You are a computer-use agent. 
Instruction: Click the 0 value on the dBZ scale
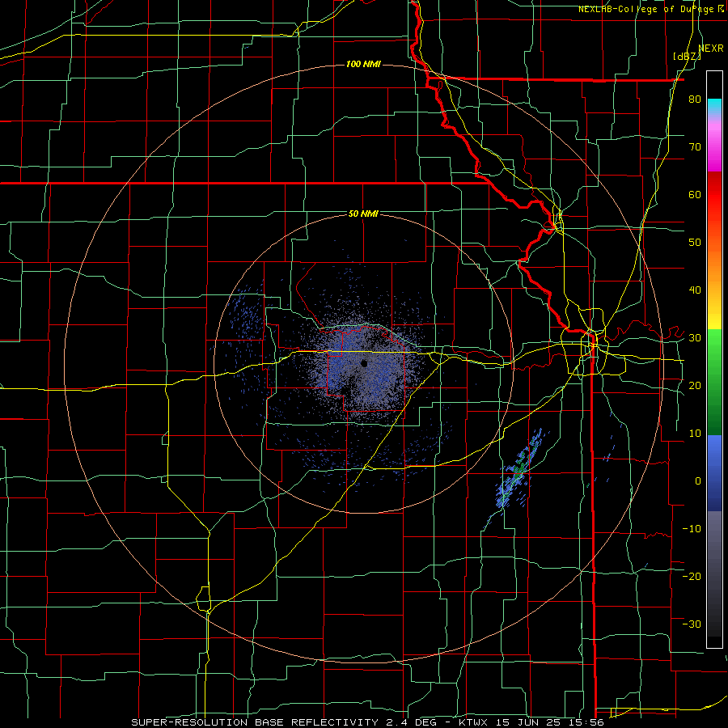[698, 481]
